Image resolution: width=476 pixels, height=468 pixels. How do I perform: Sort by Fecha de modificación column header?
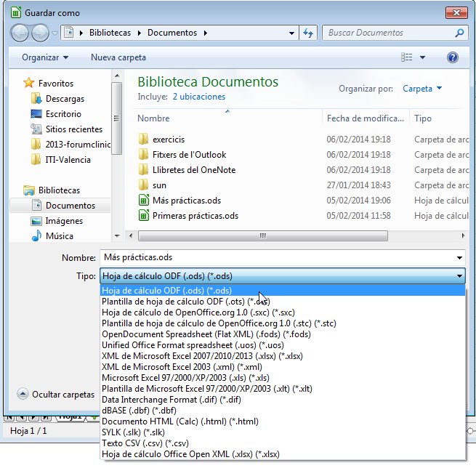pyautogui.click(x=366, y=118)
